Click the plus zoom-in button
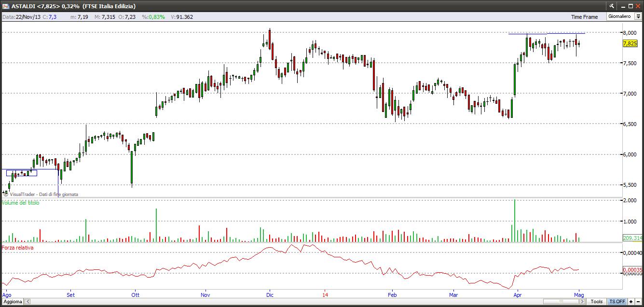The height and width of the screenshot is (307, 644). [631, 302]
